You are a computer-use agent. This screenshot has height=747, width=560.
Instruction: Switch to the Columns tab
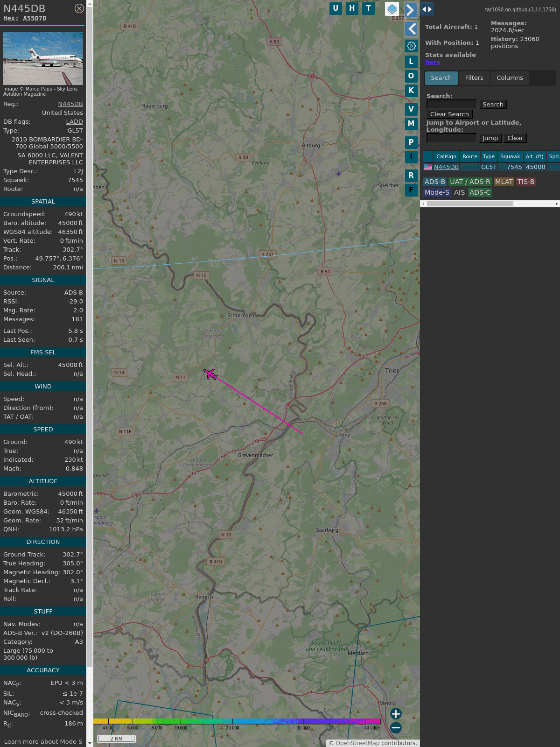(510, 78)
